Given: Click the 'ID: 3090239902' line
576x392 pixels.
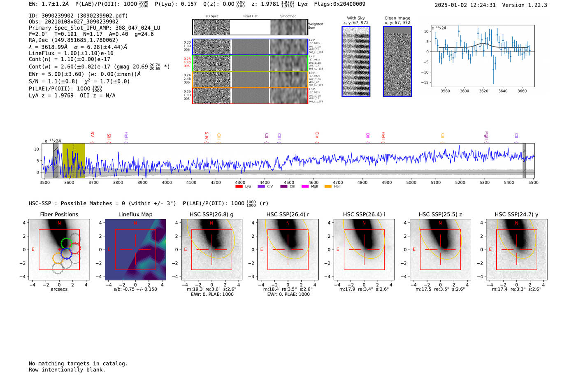Looking at the screenshot, I should [78, 16].
